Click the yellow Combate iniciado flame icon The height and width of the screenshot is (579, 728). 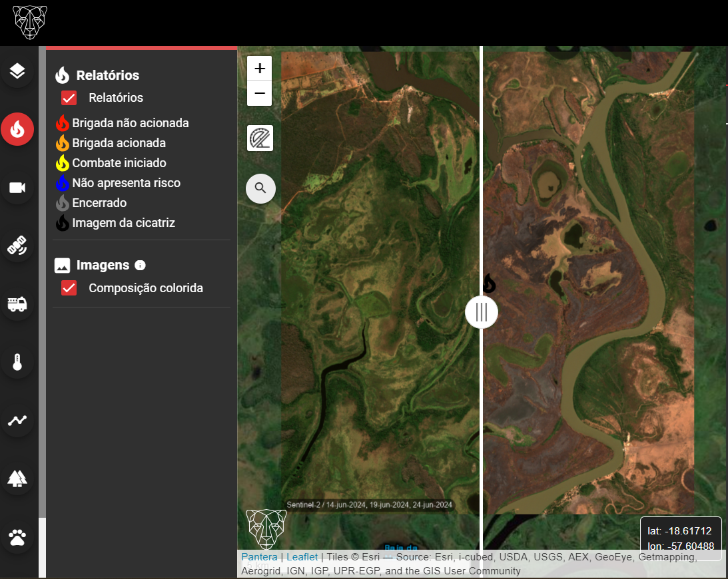pyautogui.click(x=62, y=163)
